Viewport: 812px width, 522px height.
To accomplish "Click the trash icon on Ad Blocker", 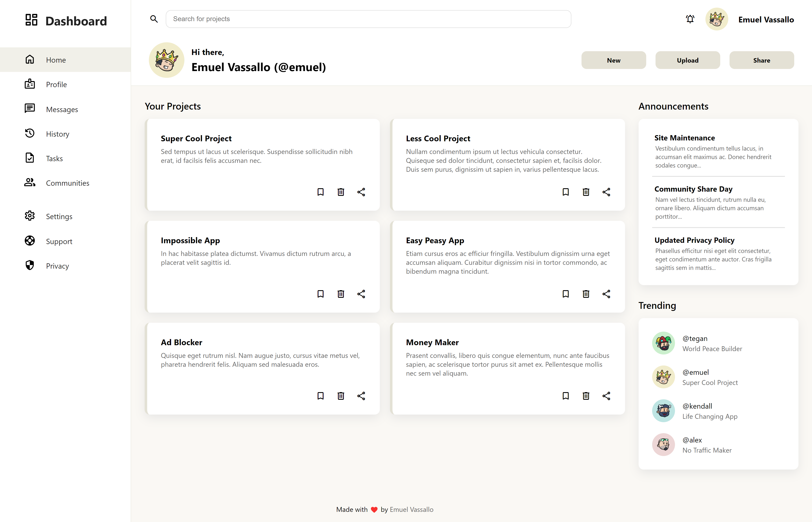I will tap(341, 396).
